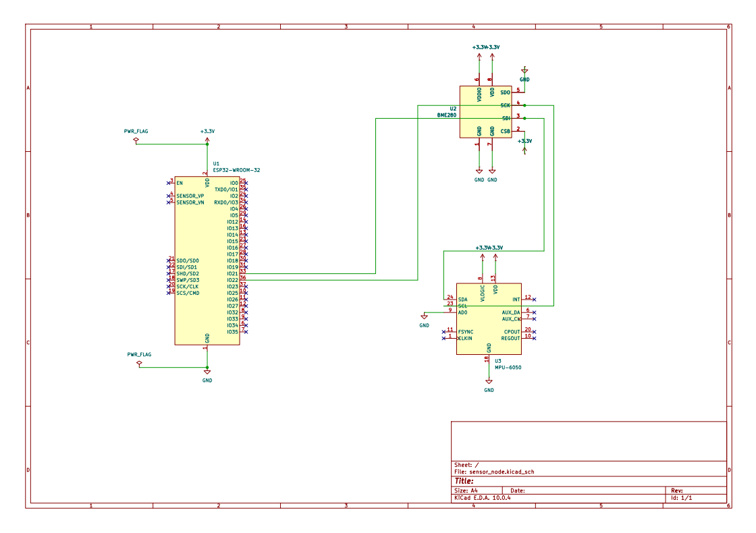756x533 pixels.
Task: Click the KiCad E.D.A. 10.0.4 text
Action: tap(482, 498)
